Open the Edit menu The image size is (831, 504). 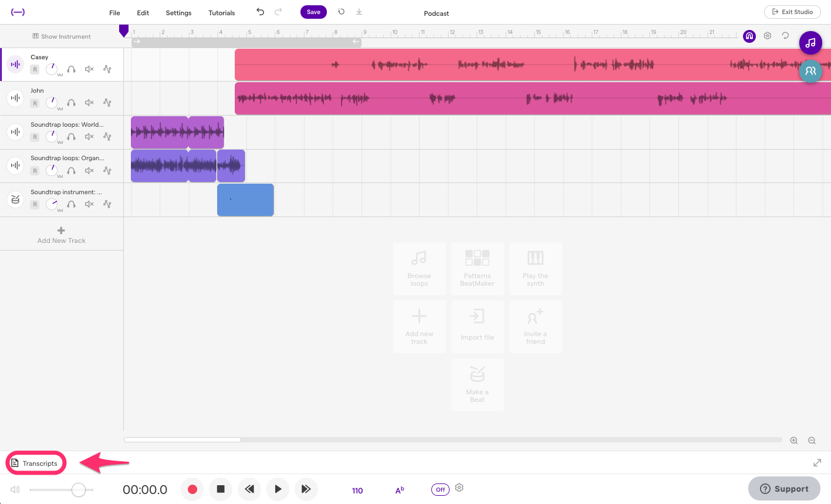pos(143,13)
